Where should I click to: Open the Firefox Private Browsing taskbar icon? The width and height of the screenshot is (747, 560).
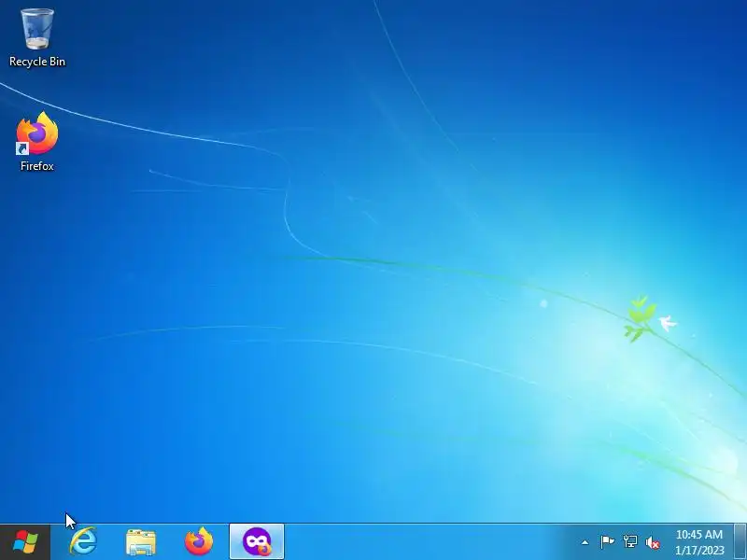pyautogui.click(x=257, y=541)
